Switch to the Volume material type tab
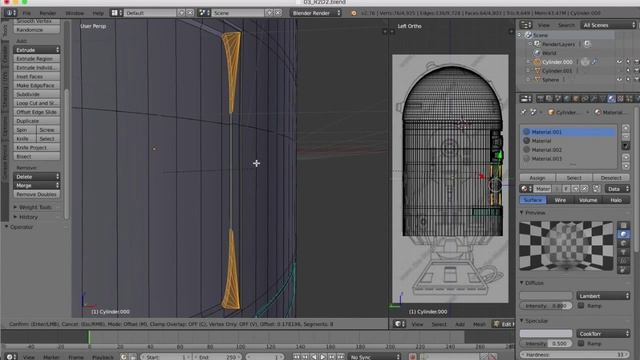The image size is (640, 360). pyautogui.click(x=588, y=200)
